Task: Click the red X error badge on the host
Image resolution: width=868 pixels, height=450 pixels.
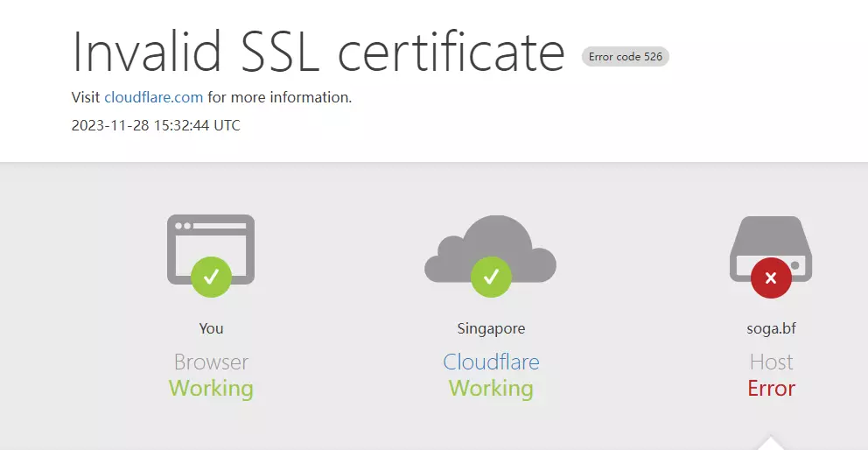Action: pyautogui.click(x=771, y=278)
